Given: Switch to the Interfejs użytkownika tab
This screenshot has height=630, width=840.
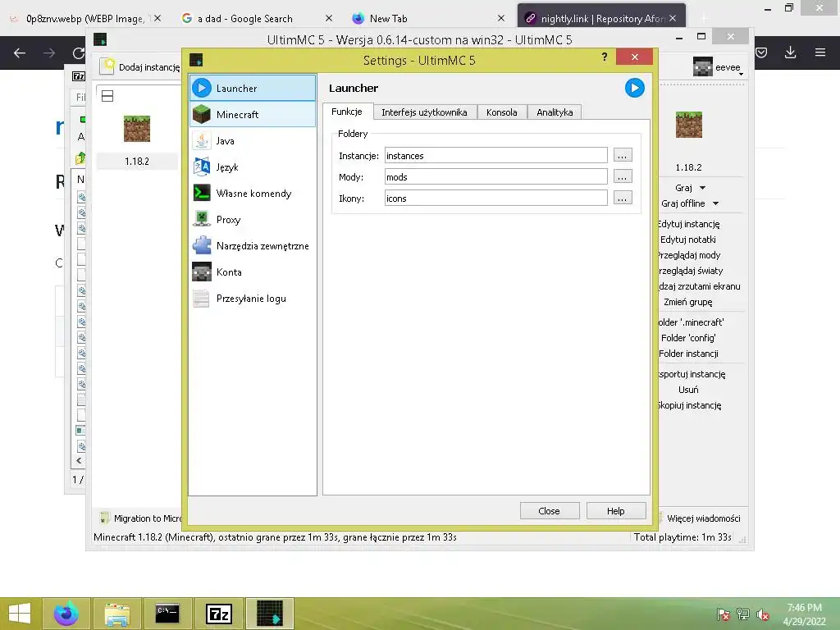Looking at the screenshot, I should 424,112.
